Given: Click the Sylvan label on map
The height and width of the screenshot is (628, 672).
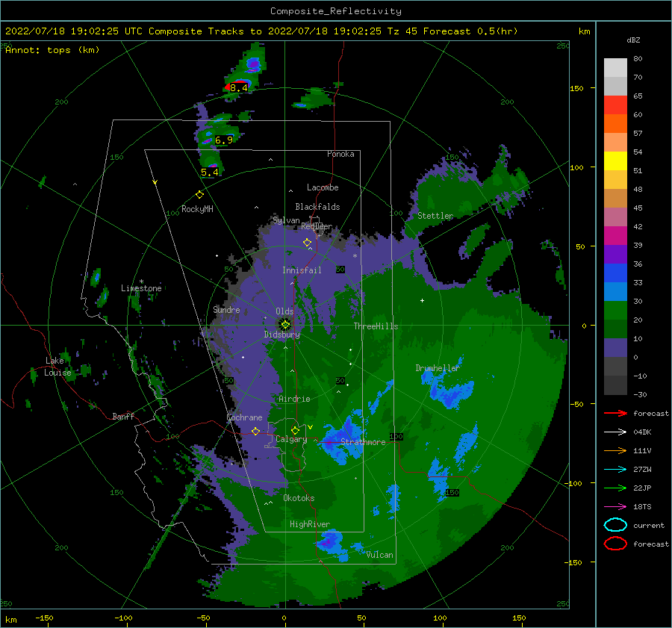Looking at the screenshot, I should point(286,220).
